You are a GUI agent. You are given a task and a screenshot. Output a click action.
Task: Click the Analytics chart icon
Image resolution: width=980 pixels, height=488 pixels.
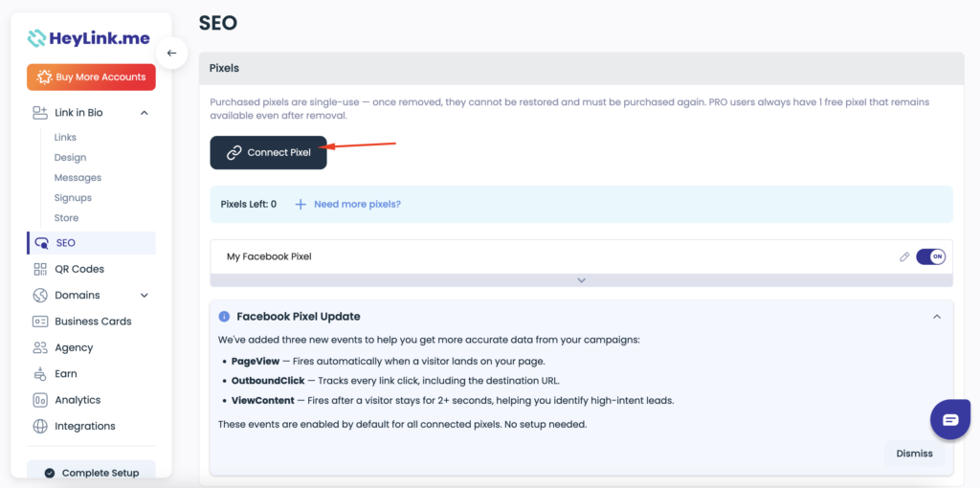40,400
